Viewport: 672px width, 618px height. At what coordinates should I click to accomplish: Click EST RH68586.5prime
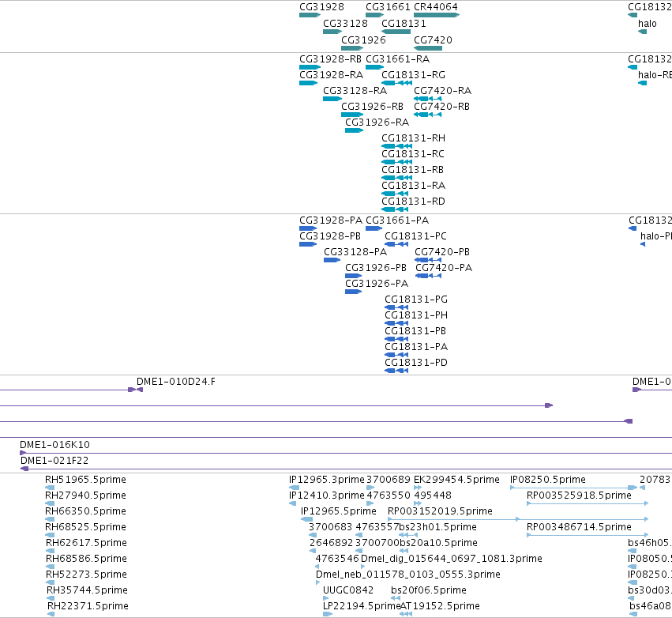point(50,567)
